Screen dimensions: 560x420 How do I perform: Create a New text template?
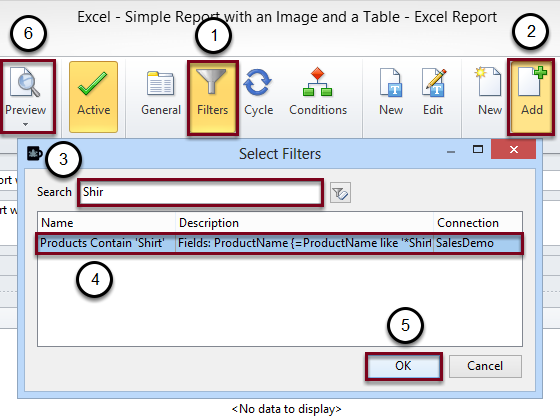[x=391, y=92]
